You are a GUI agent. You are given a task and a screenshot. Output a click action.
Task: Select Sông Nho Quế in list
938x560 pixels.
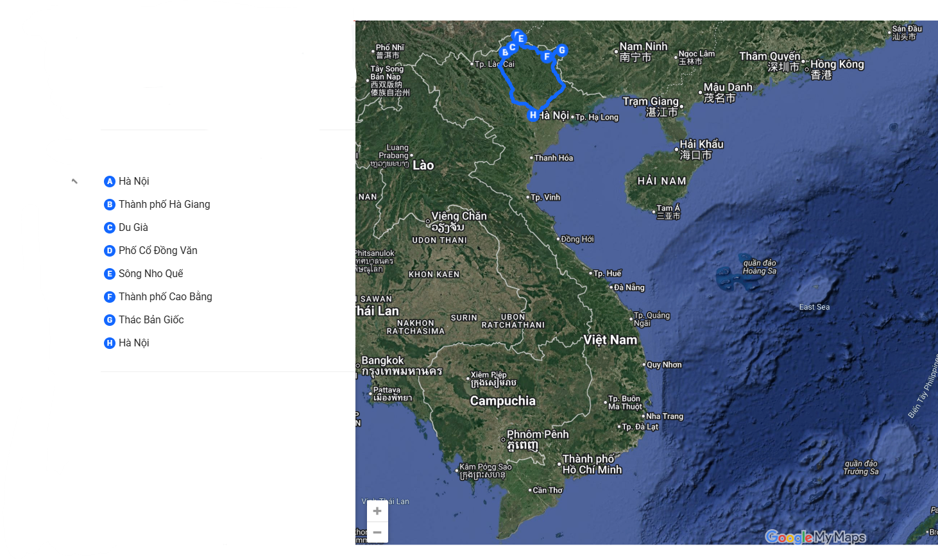pos(151,274)
